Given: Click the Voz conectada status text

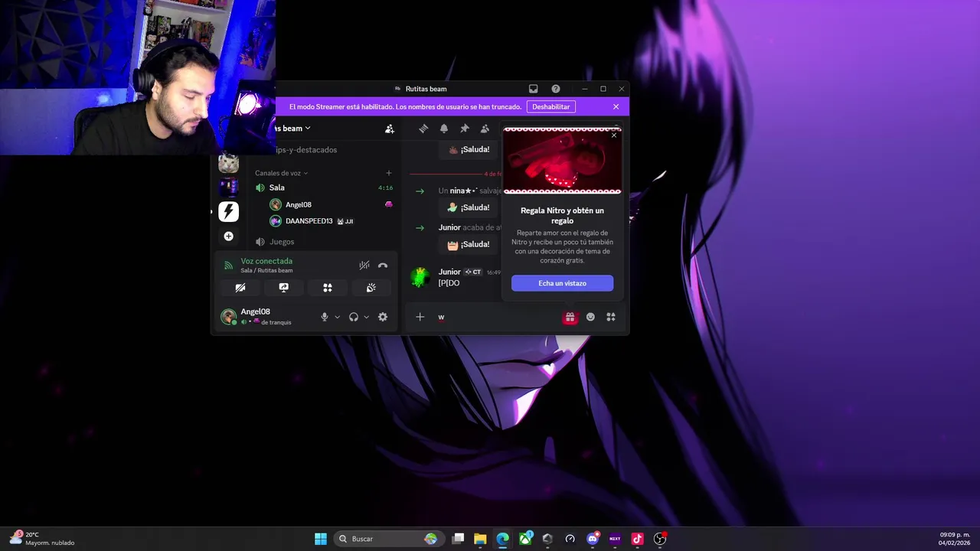Looking at the screenshot, I should pos(266,261).
